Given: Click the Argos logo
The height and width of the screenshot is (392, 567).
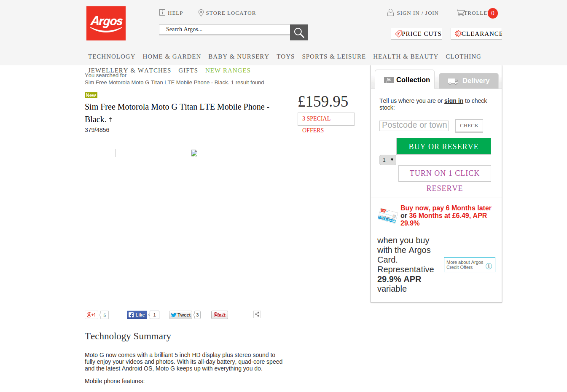Looking at the screenshot, I should [x=106, y=23].
